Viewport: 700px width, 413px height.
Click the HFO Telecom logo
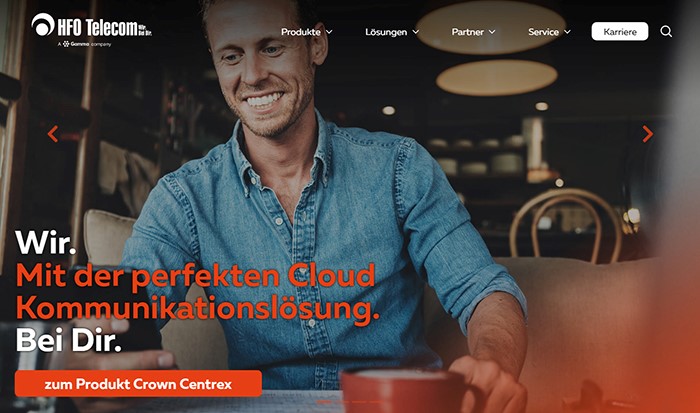(x=85, y=25)
